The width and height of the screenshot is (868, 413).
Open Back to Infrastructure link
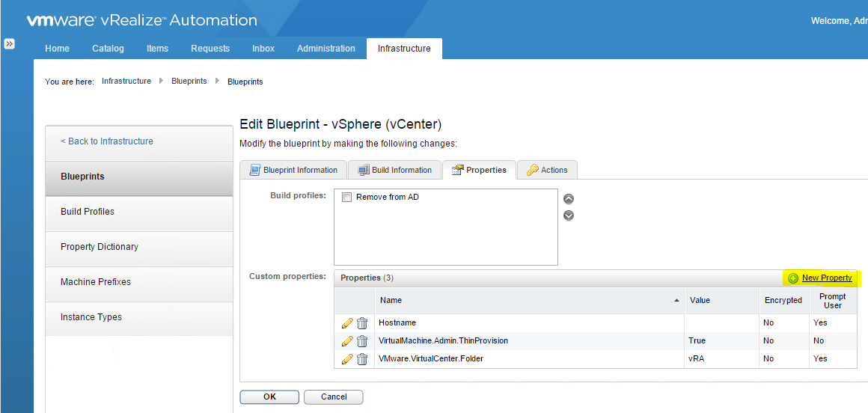(x=107, y=141)
